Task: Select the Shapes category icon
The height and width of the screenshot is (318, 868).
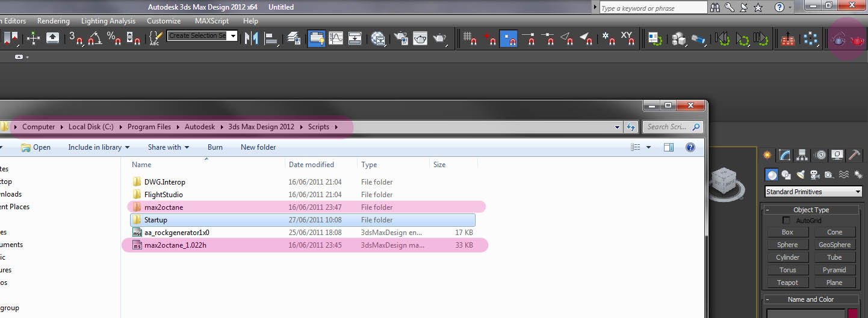Action: (x=786, y=175)
